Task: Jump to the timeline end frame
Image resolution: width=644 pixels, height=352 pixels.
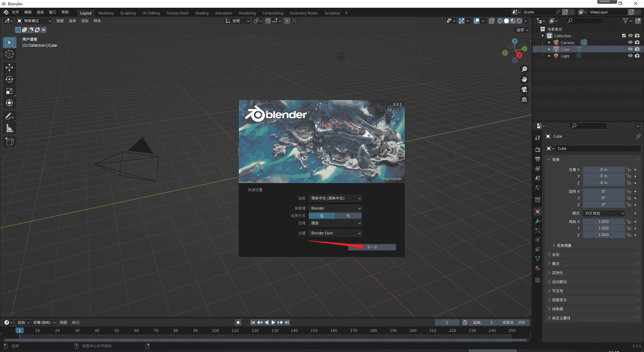Action: pyautogui.click(x=287, y=322)
